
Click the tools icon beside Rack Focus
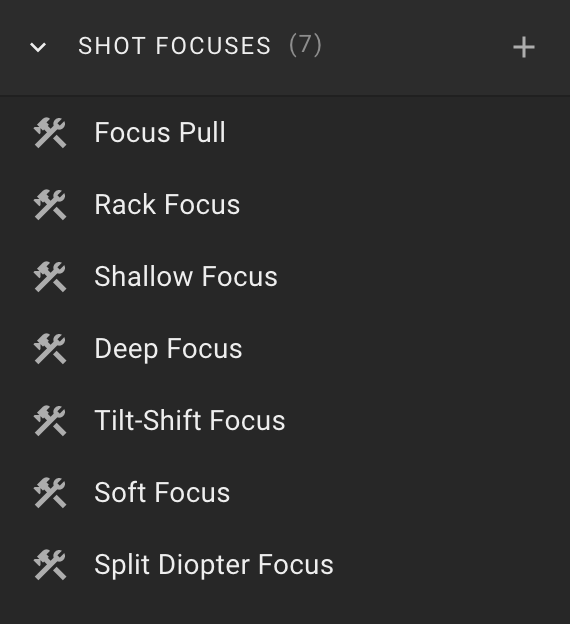50,205
